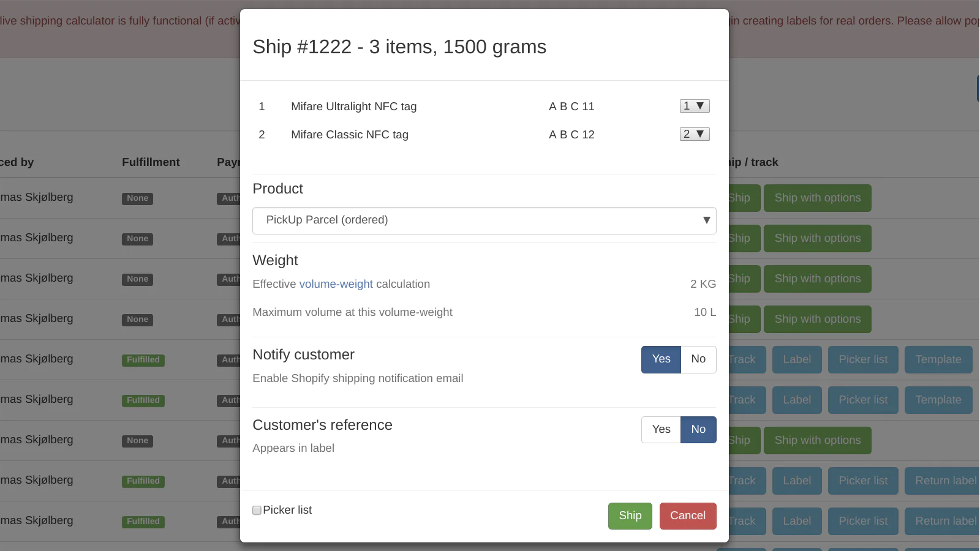Click the Fulfillment column header
The height and width of the screenshot is (551, 980).
151,162
